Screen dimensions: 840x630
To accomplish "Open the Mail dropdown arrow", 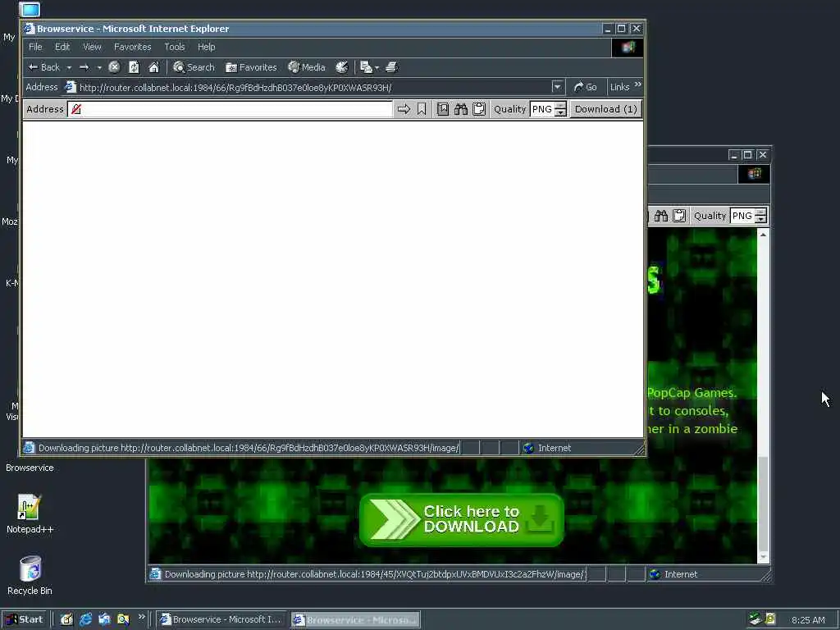I will click(x=377, y=67).
